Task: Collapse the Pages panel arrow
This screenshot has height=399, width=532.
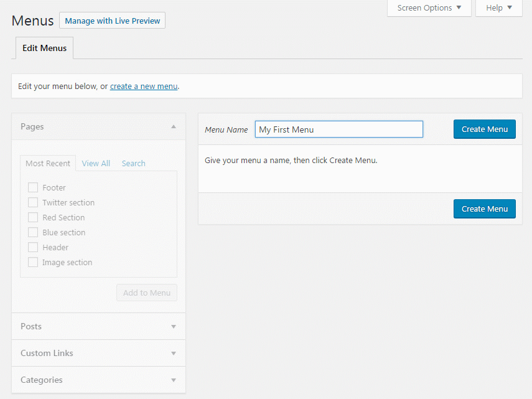Action: 174,126
